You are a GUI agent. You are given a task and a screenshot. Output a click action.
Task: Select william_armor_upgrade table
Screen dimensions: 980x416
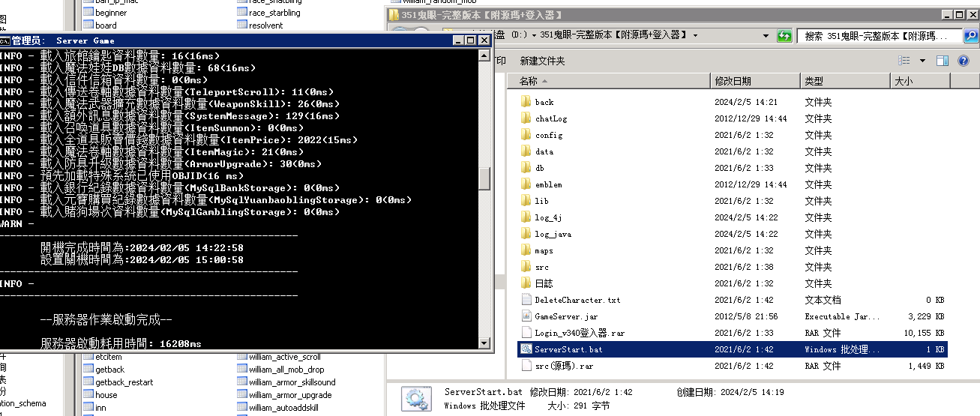tap(284, 395)
